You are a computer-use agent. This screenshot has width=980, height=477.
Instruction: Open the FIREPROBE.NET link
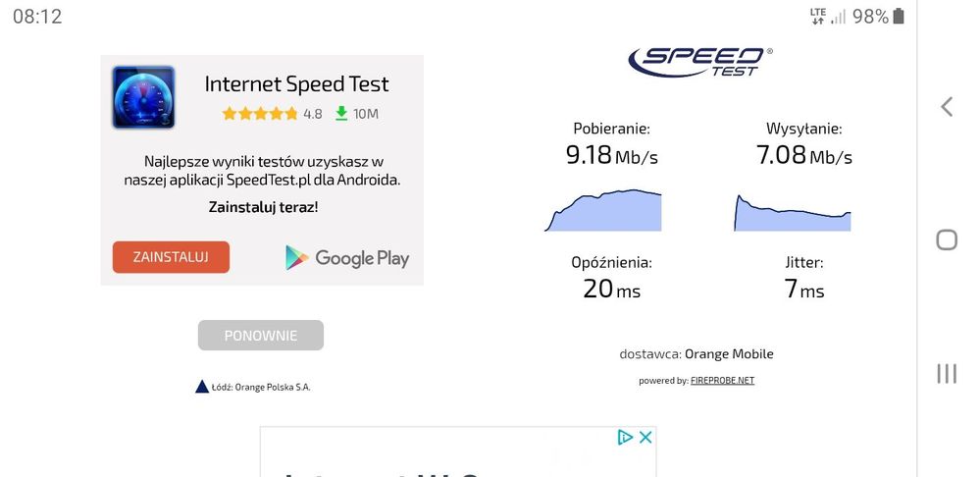[722, 381]
